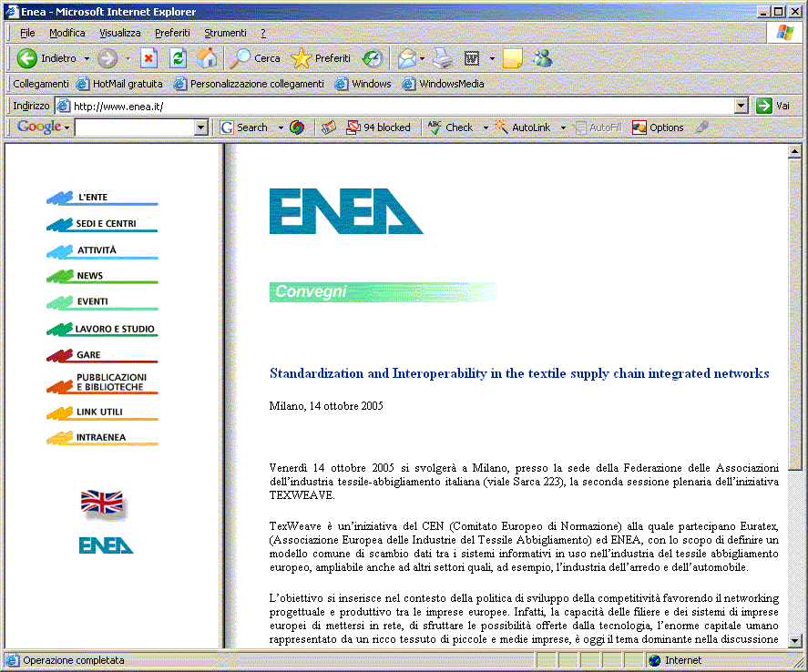The width and height of the screenshot is (808, 672).
Task: Open the GARE section
Action: point(102,355)
